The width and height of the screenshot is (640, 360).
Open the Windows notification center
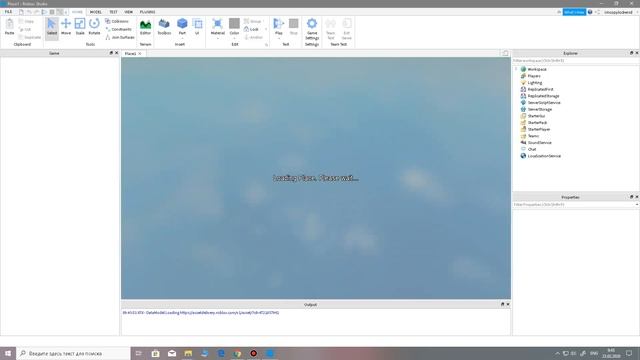click(629, 353)
